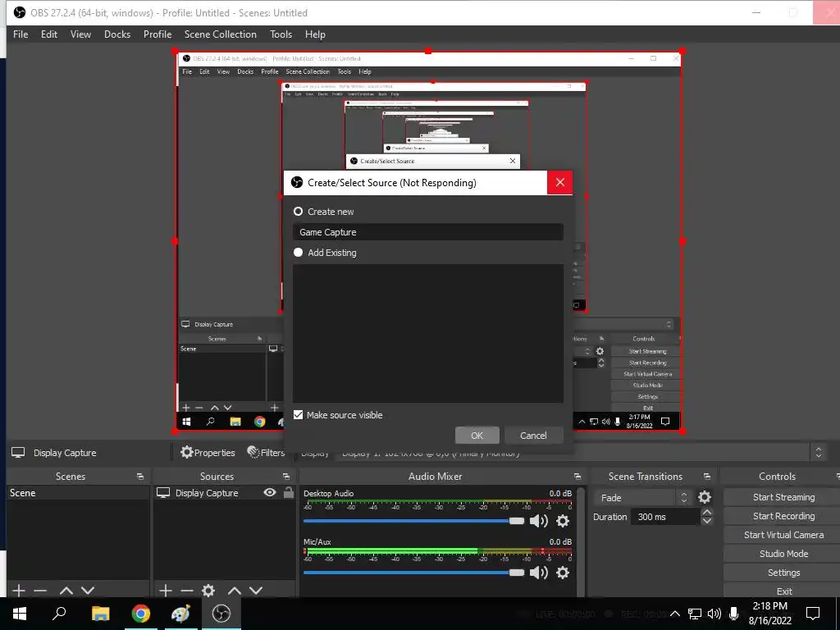
Task: Open source Filters in the toolbar
Action: coord(267,453)
